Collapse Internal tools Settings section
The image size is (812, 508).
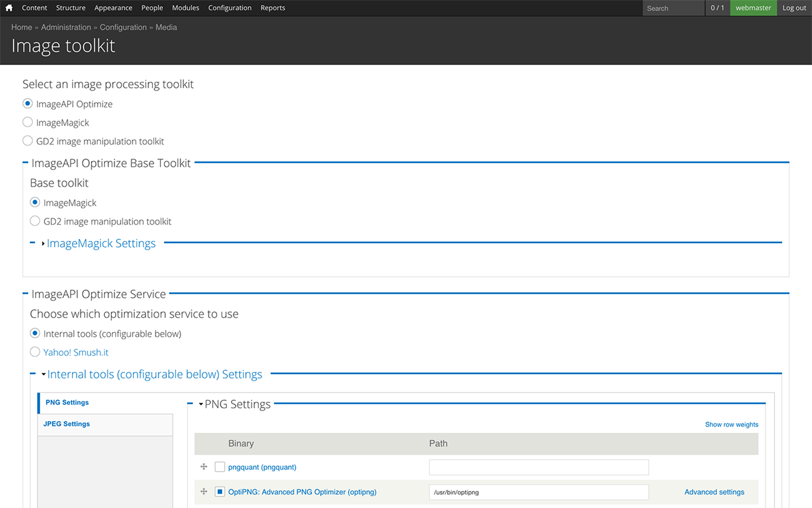(x=154, y=374)
